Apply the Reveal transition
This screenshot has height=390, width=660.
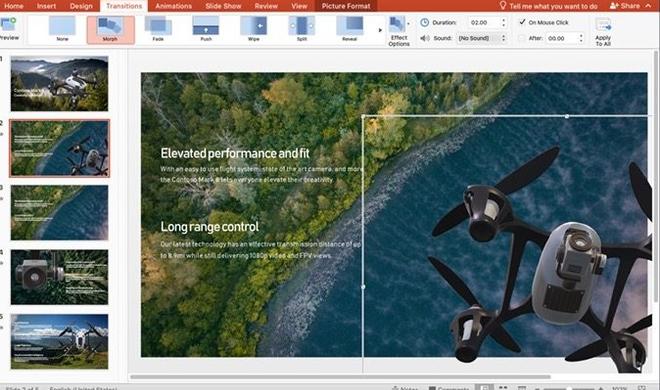349,29
